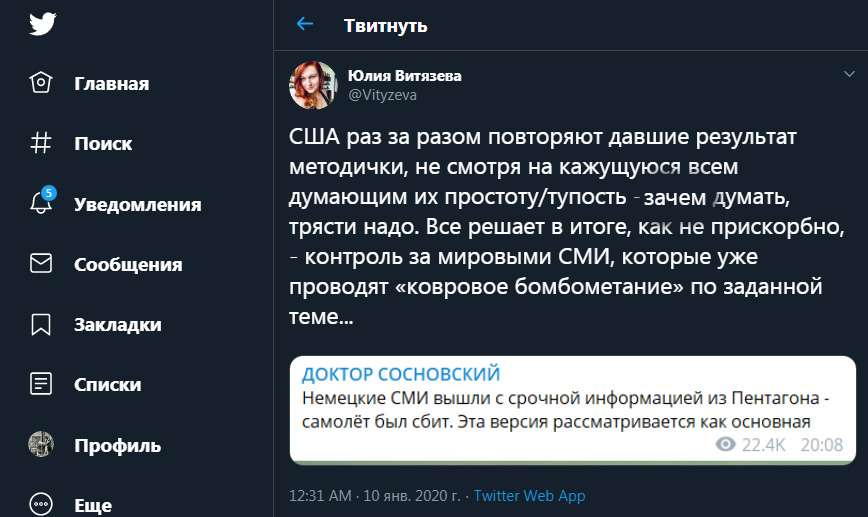Open the Главная home icon
Image resolution: width=868 pixels, height=517 pixels.
click(41, 83)
